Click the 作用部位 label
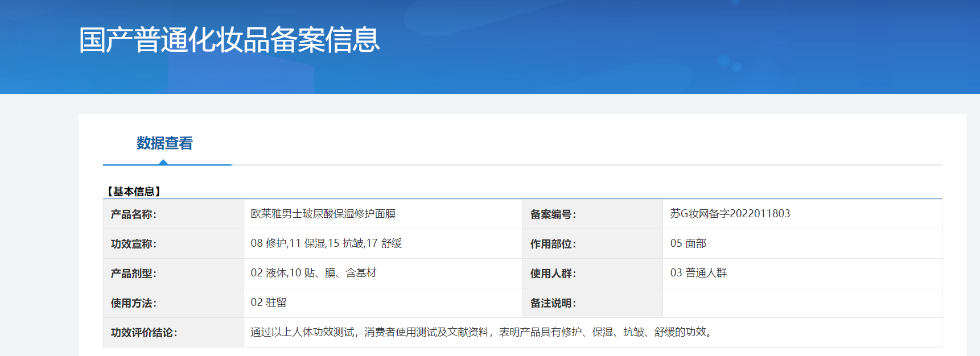Screen dimensions: 980x356 click(553, 244)
